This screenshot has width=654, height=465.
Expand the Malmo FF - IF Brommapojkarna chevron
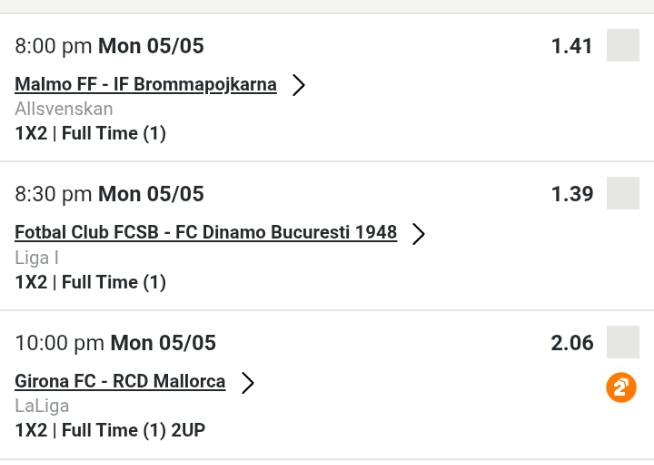click(297, 85)
